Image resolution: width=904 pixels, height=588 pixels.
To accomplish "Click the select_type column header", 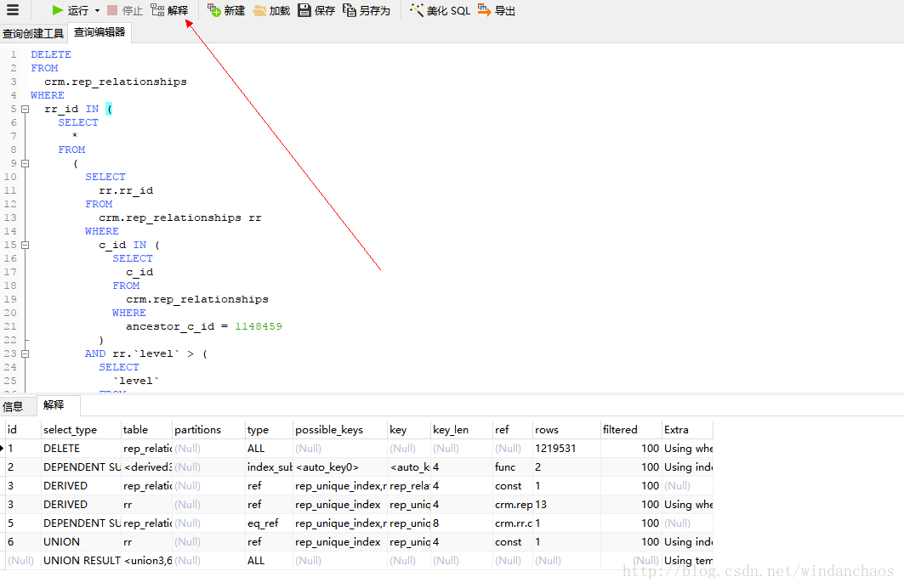I will click(x=71, y=430).
